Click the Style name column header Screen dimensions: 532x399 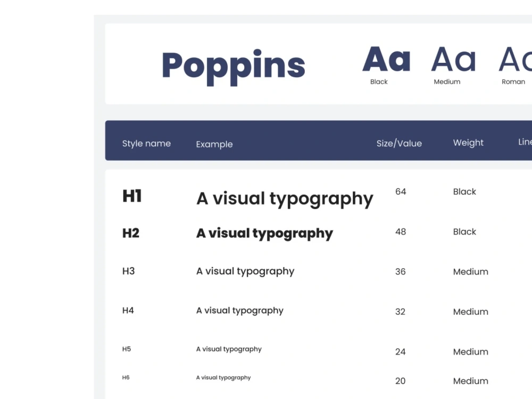click(x=146, y=144)
